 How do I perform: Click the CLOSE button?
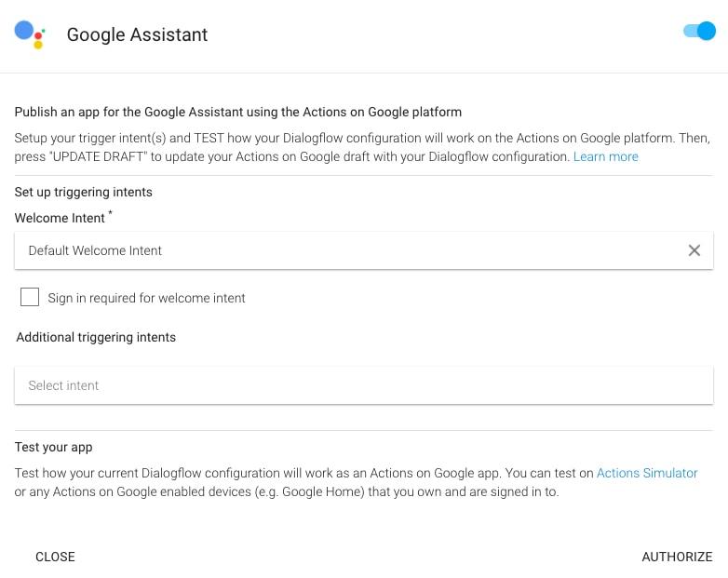(x=55, y=557)
